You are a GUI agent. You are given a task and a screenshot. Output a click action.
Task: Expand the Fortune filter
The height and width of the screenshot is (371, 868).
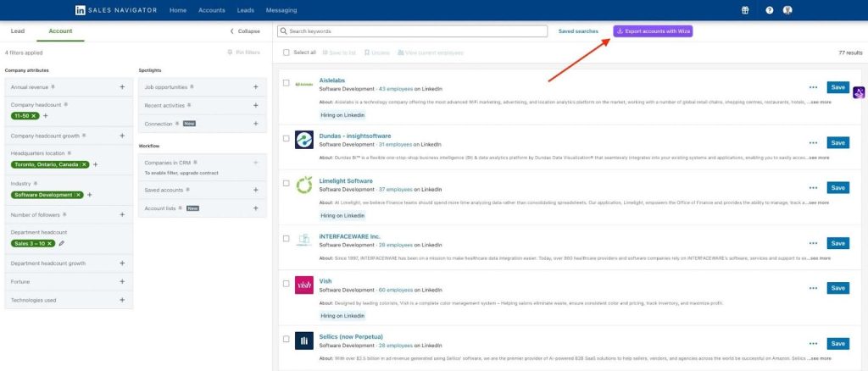[122, 281]
